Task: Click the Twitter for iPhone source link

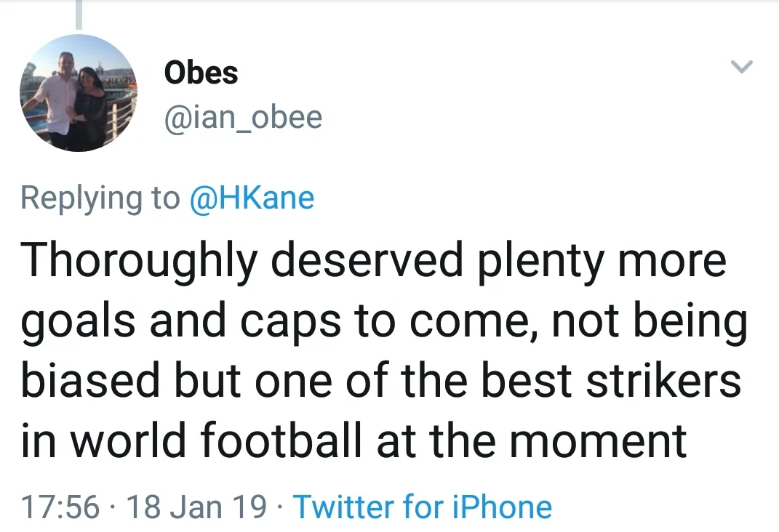Action: click(423, 507)
